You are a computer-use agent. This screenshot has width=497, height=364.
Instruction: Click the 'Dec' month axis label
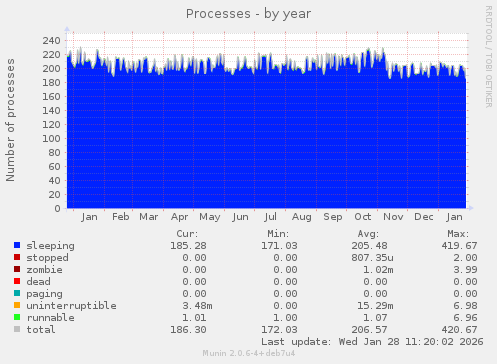click(x=424, y=217)
